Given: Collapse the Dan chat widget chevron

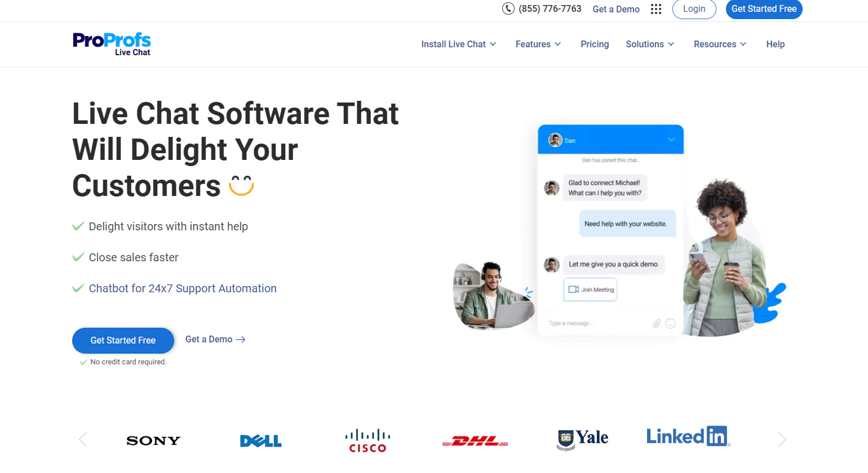Looking at the screenshot, I should (671, 140).
